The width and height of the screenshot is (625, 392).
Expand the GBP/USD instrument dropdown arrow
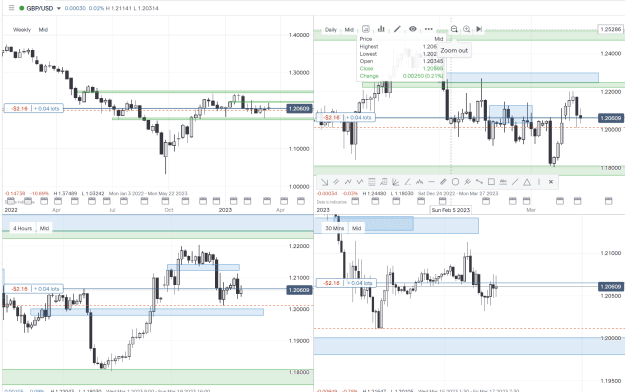point(59,8)
